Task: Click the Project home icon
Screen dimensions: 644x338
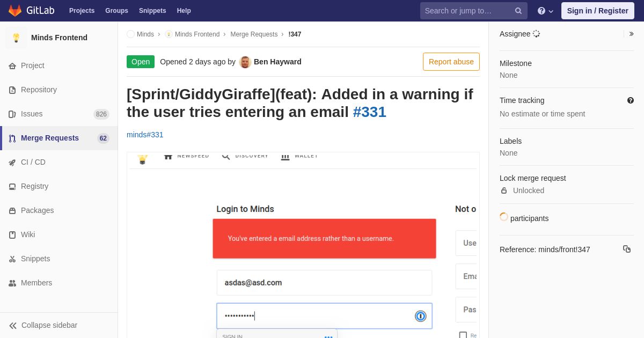Action: click(12, 65)
